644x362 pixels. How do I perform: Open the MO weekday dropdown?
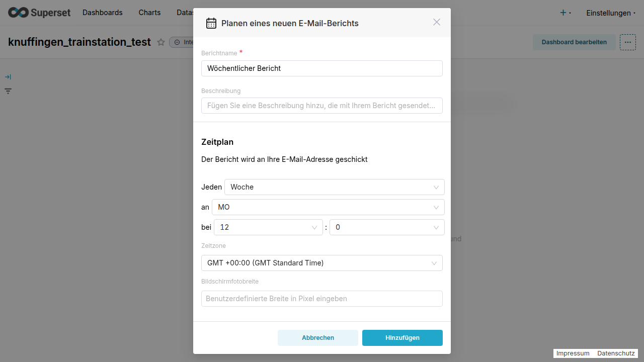(328, 207)
